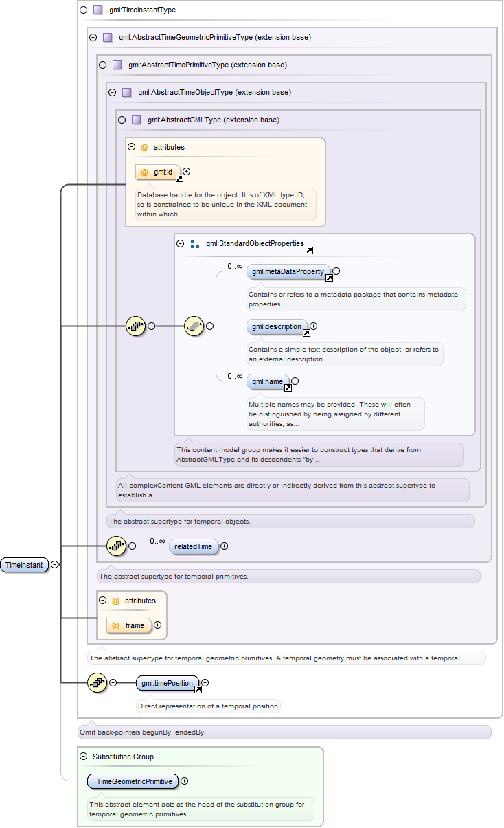Follow the gml:name reference arrow
The width and height of the screenshot is (504, 828).
pos(288,388)
